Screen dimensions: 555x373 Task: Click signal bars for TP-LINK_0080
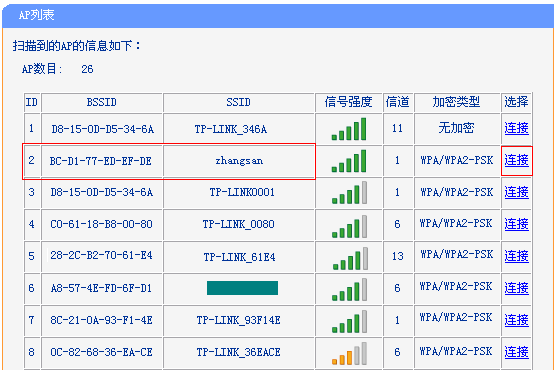pos(349,226)
